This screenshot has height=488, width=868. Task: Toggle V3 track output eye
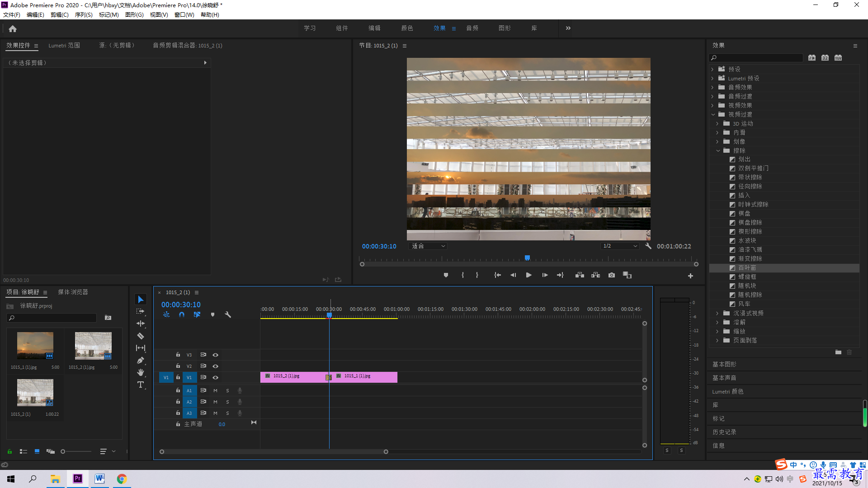point(216,355)
